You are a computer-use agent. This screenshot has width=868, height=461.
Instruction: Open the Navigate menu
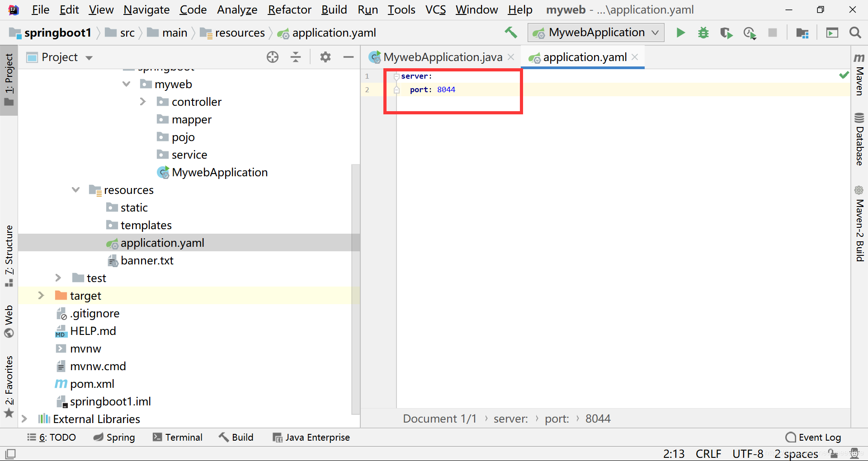coord(146,9)
